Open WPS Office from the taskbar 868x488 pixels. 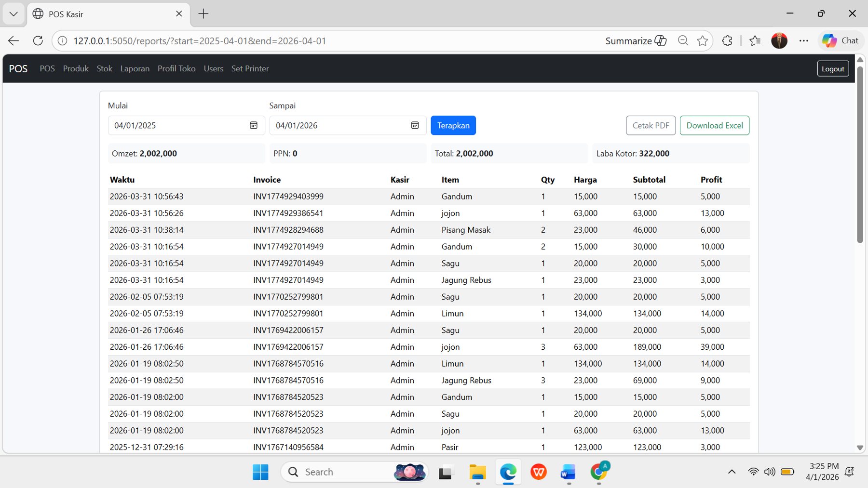(538, 472)
